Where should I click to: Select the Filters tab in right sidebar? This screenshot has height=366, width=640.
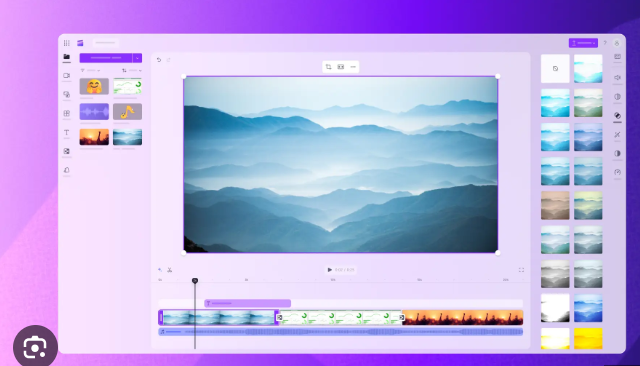[x=617, y=116]
